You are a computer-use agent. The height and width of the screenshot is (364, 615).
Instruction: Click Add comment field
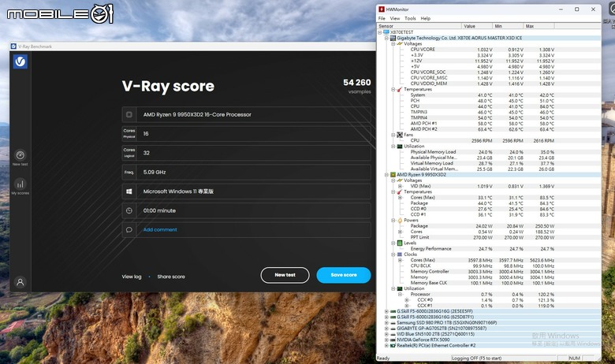tap(246, 229)
